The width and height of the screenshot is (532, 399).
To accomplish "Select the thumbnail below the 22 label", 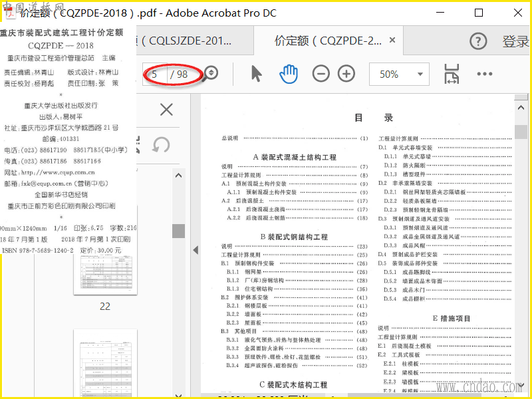I will [106, 363].
